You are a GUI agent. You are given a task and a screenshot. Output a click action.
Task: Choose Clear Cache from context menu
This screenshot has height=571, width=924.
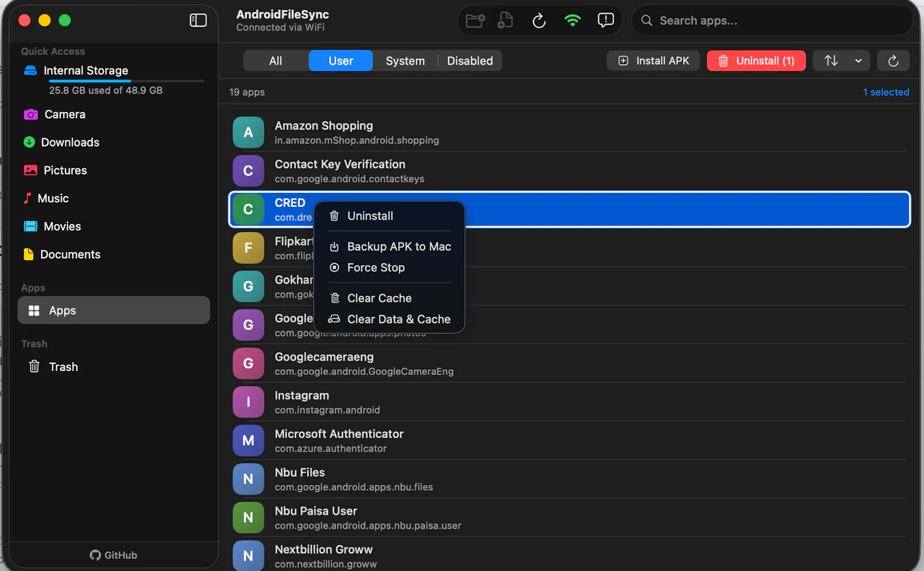pyautogui.click(x=389, y=298)
